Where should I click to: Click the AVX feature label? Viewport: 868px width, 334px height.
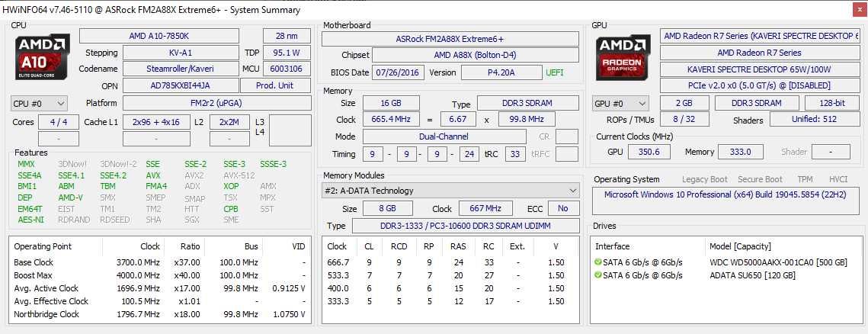pos(152,175)
